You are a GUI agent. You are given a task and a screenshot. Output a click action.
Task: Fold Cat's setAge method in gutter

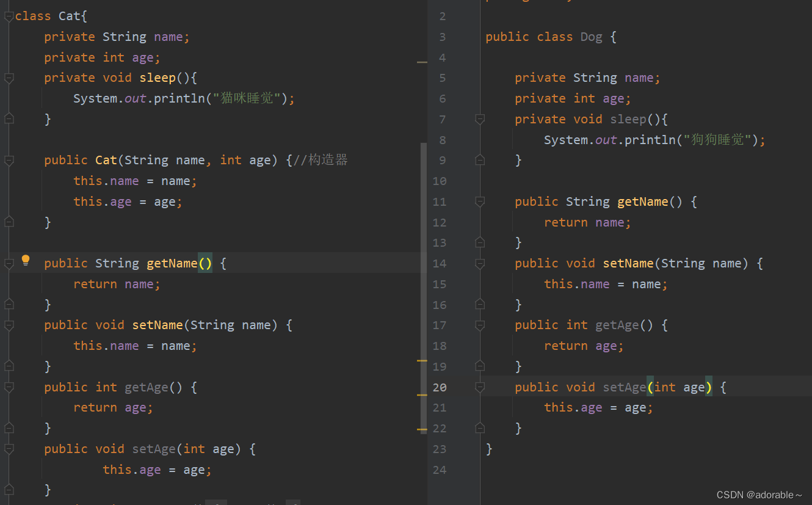click(x=9, y=449)
